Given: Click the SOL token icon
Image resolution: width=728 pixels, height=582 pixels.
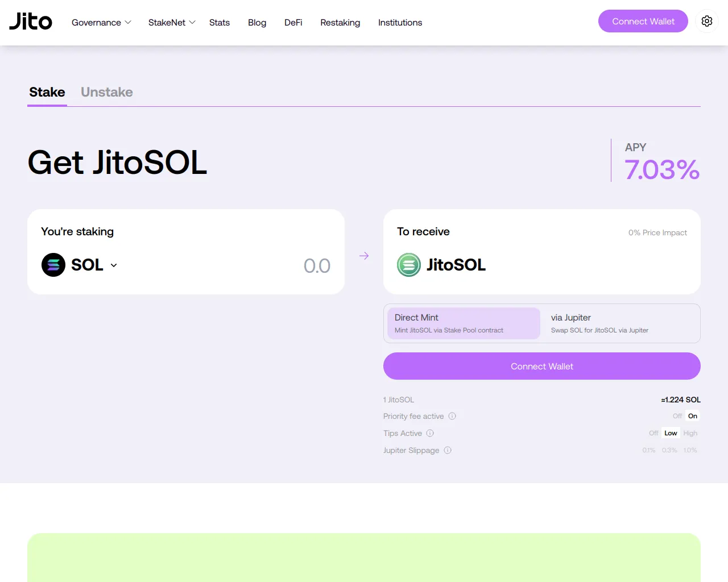Looking at the screenshot, I should pyautogui.click(x=53, y=265).
